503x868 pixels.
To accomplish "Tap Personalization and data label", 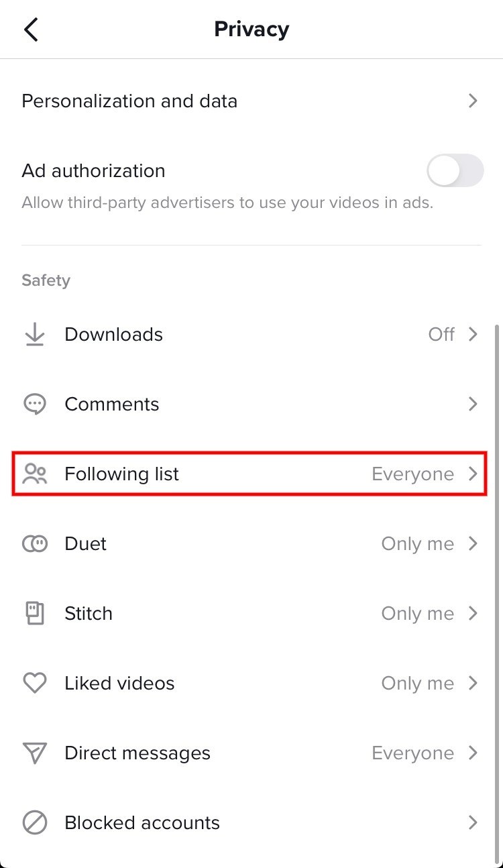I will pyautogui.click(x=129, y=101).
